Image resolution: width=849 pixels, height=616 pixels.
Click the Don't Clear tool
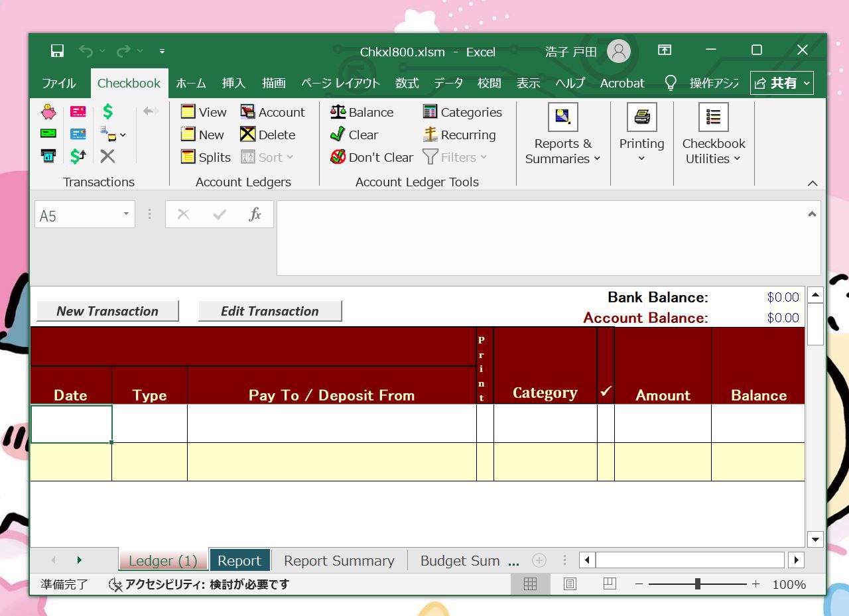[372, 157]
